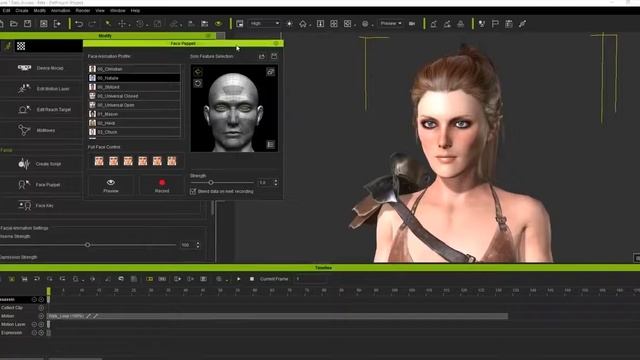Click the load profile icon in Solo Feature Selection
The image size is (640, 360).
point(262,56)
